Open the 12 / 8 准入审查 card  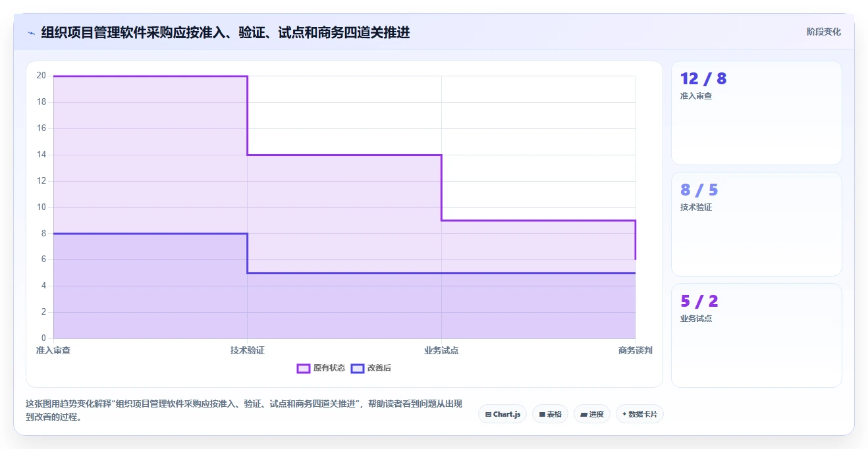[x=756, y=113]
